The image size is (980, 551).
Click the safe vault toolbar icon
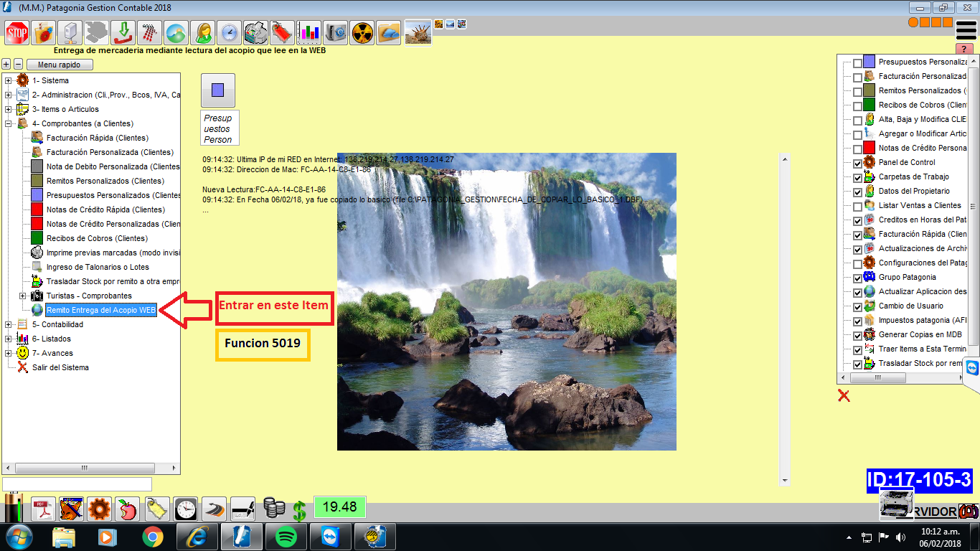click(336, 33)
